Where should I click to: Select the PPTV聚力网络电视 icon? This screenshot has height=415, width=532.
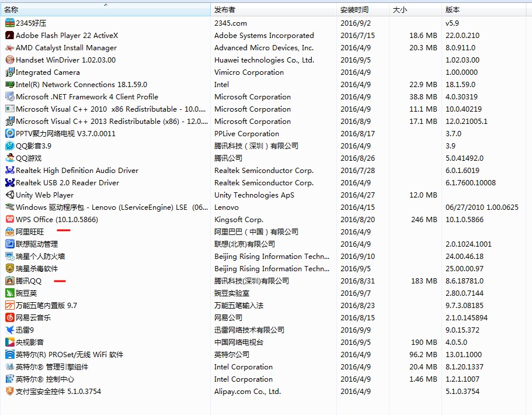click(10, 133)
